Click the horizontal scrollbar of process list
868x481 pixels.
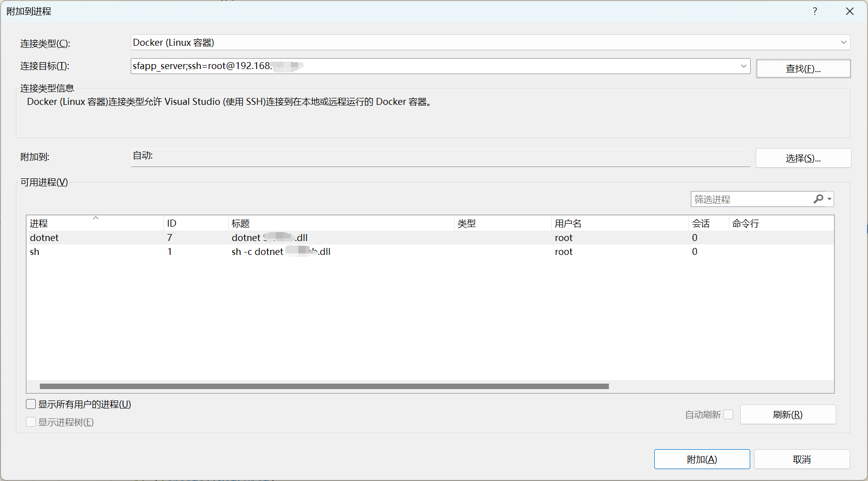(x=324, y=386)
